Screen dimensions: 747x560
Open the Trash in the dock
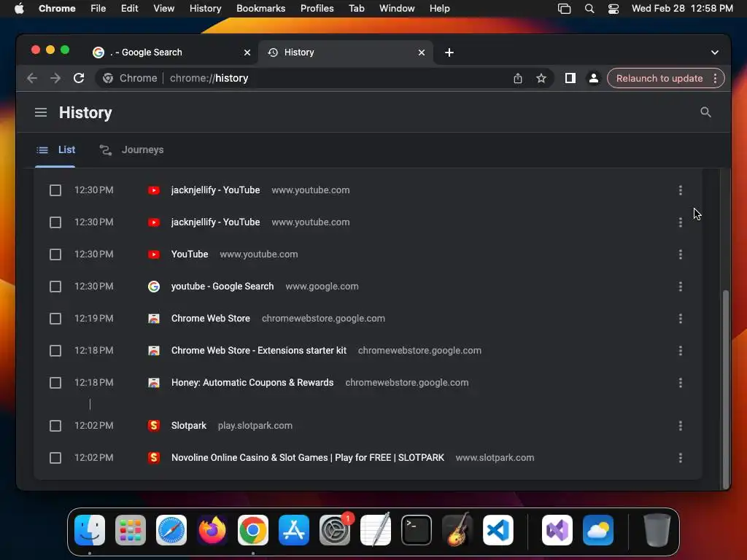657,530
